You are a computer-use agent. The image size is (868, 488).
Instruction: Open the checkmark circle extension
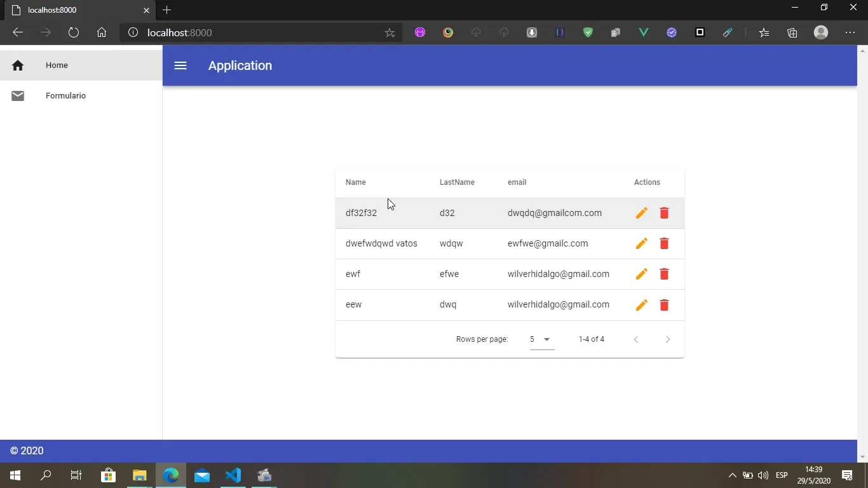(672, 32)
